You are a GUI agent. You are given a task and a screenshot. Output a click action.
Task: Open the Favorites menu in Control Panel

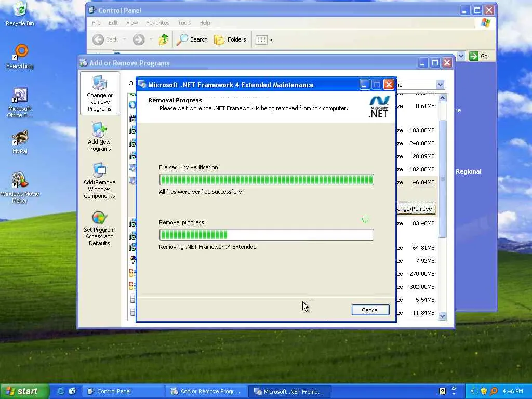157,23
